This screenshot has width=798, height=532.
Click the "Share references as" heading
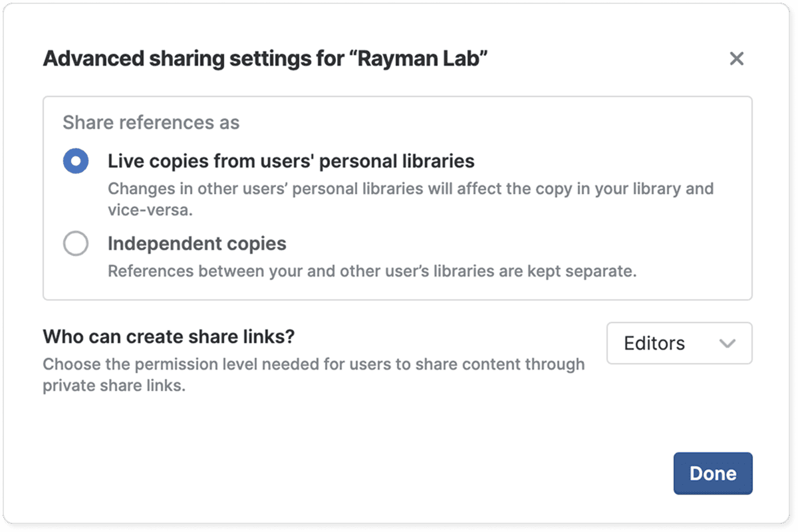[151, 123]
